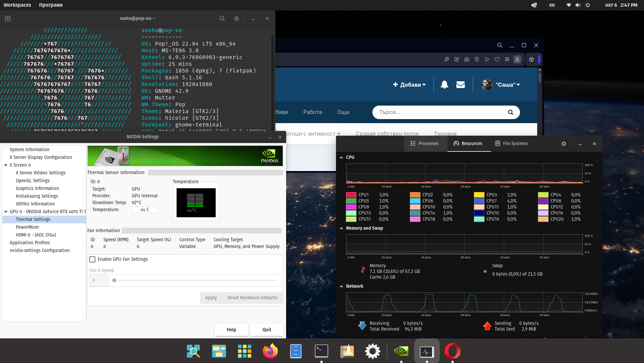
Task: Open the launcher search dock icon
Action: [193, 351]
